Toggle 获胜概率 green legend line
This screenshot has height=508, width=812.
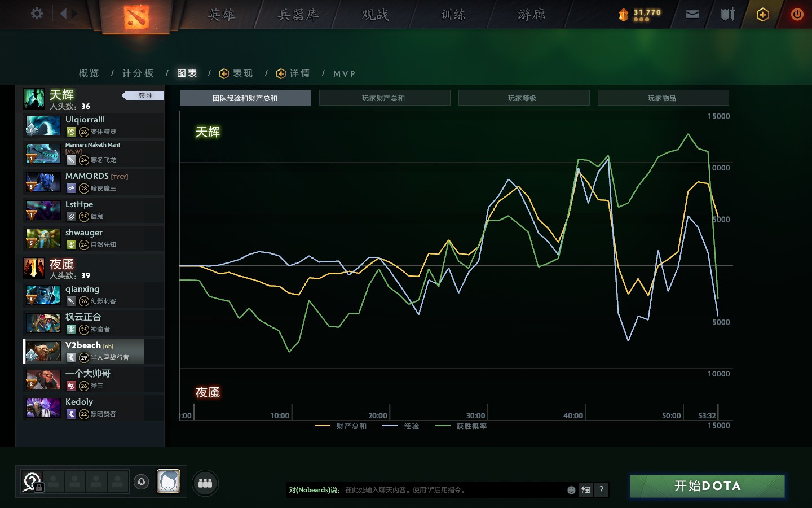tap(461, 426)
